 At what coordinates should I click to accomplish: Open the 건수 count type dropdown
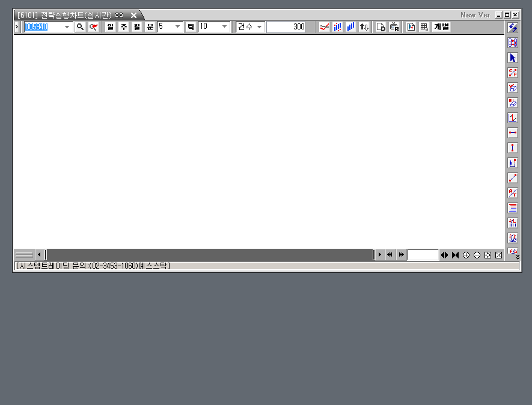pos(259,27)
